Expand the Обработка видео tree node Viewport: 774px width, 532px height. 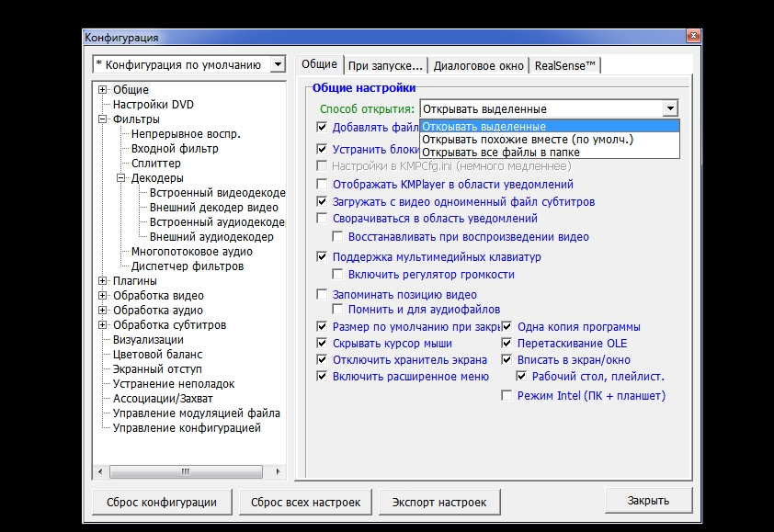click(103, 296)
